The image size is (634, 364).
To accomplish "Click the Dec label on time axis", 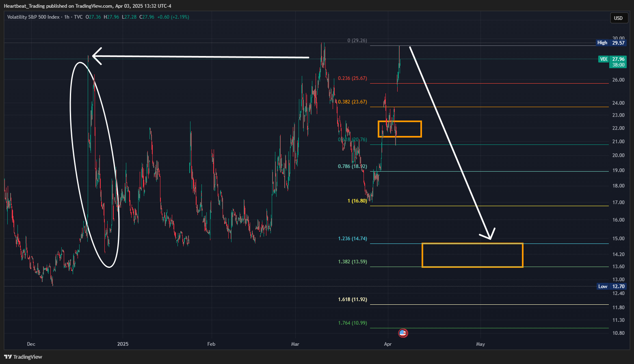I will coord(31,344).
